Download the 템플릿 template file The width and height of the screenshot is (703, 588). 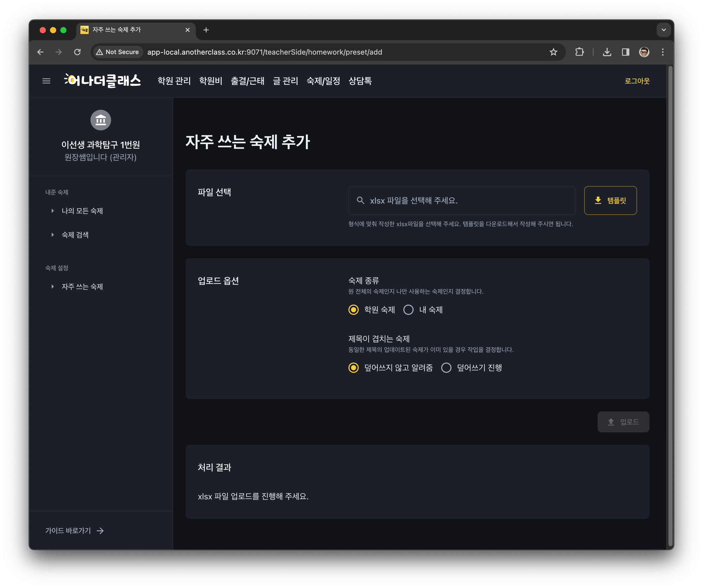611,200
